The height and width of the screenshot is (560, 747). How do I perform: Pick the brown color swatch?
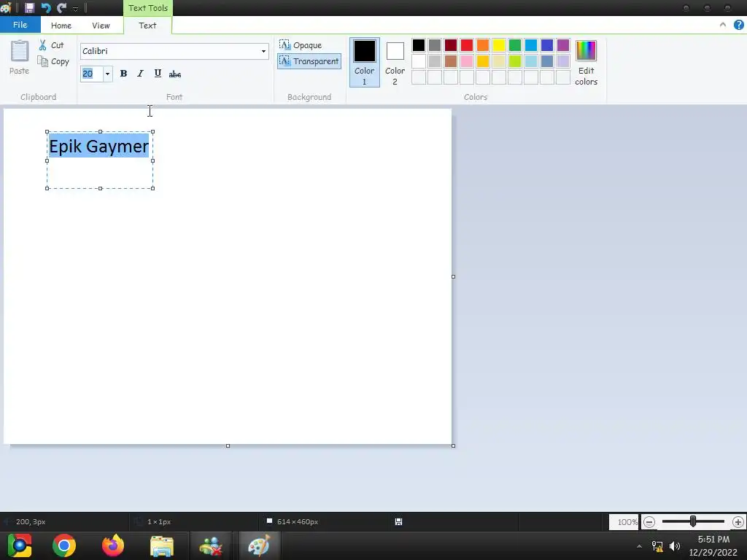coord(451,61)
